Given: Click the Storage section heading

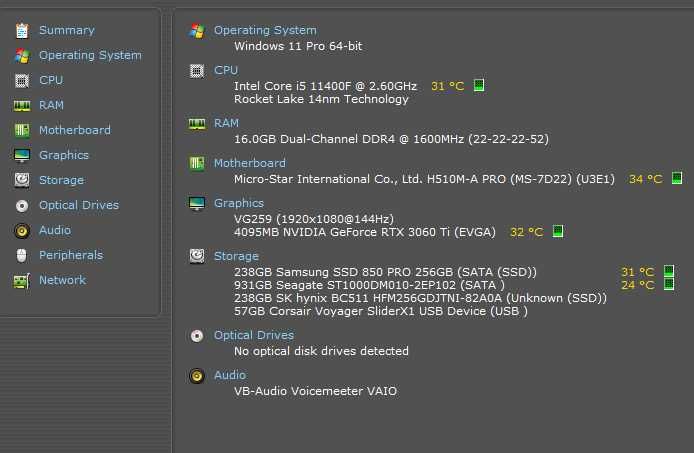Looking at the screenshot, I should point(236,256).
